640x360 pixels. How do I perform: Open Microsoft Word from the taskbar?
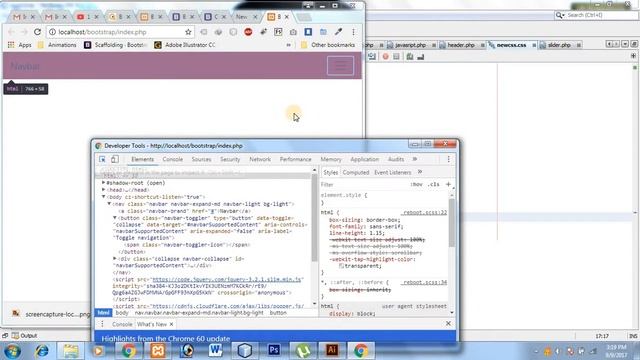(215, 351)
